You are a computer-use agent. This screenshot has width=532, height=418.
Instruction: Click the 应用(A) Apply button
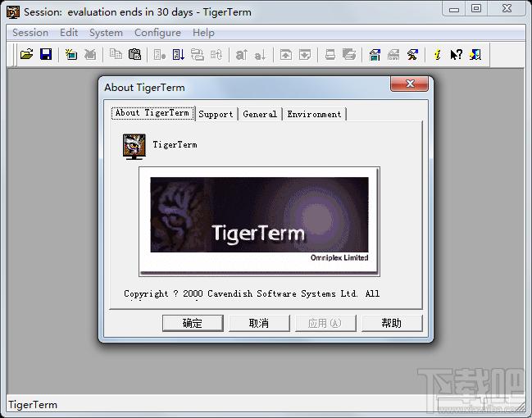325,323
